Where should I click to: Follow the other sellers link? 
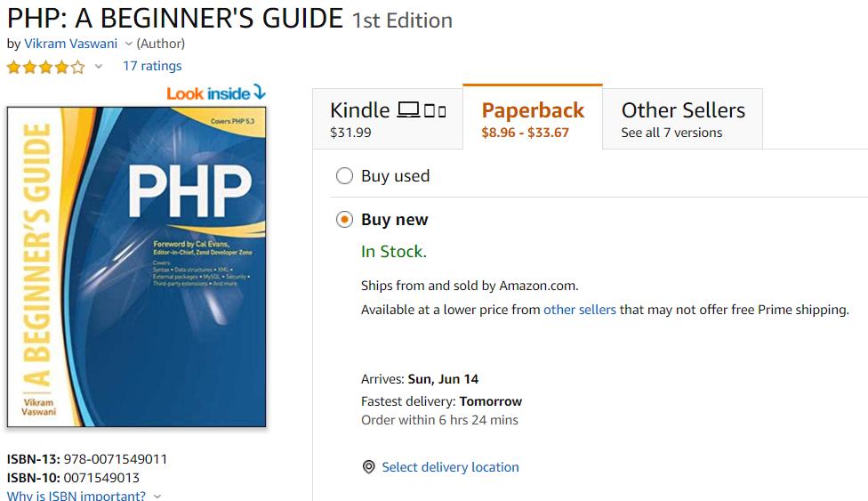(x=580, y=310)
